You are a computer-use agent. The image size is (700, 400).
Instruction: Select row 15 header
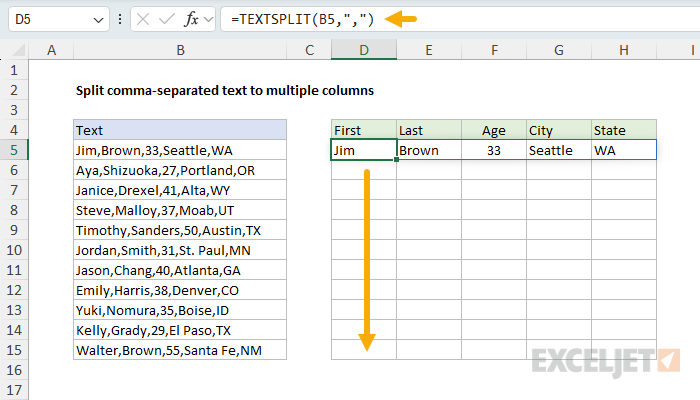pyautogui.click(x=14, y=350)
